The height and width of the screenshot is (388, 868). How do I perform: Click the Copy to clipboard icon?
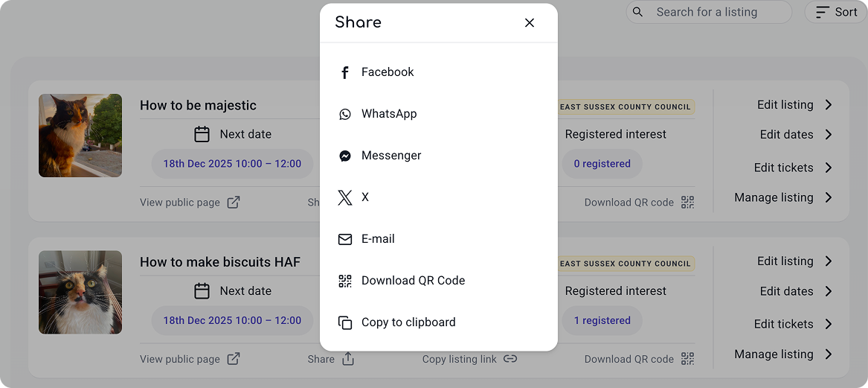[x=345, y=322]
